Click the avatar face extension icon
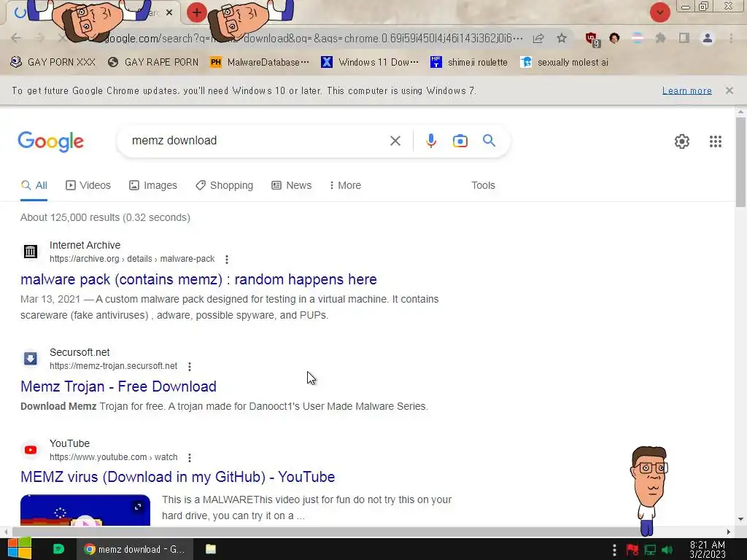The image size is (747, 560). tap(614, 38)
